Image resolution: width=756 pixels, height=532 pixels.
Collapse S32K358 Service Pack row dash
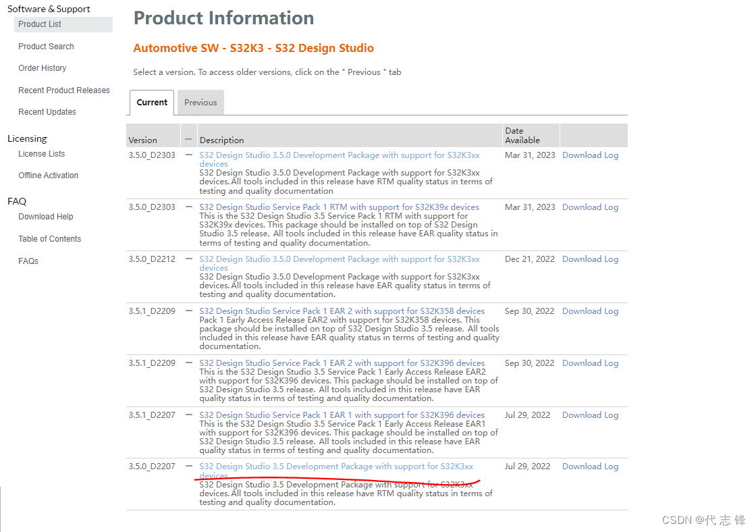(188, 311)
